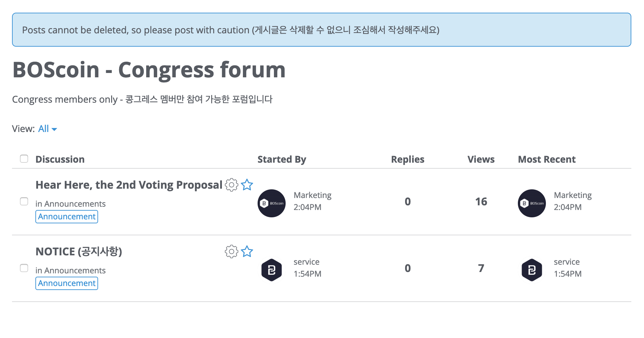Viewport: 644px width, 338px height.
Task: Click Announcement tag under 2nd Voting Proposal
Action: (x=67, y=217)
